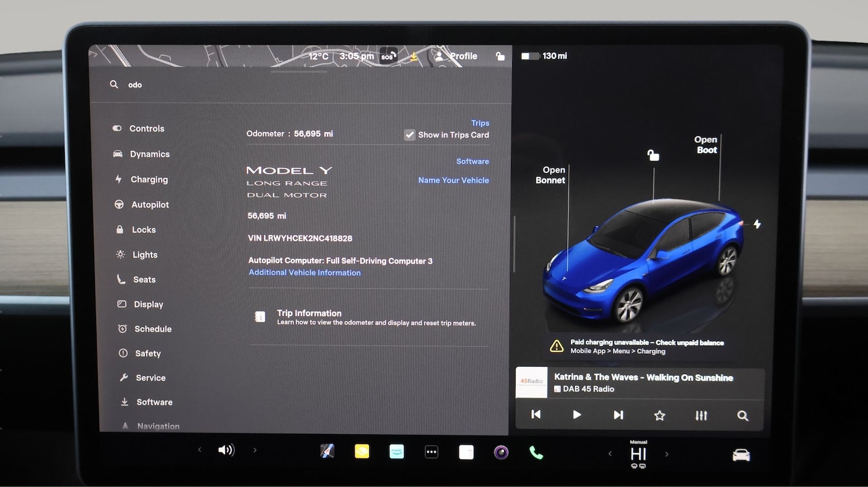Open the SOS emergency call icon

pyautogui.click(x=388, y=56)
